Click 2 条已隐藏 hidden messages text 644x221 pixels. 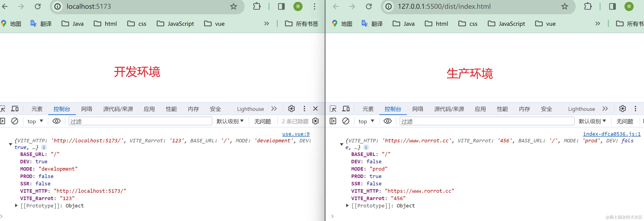(x=295, y=121)
